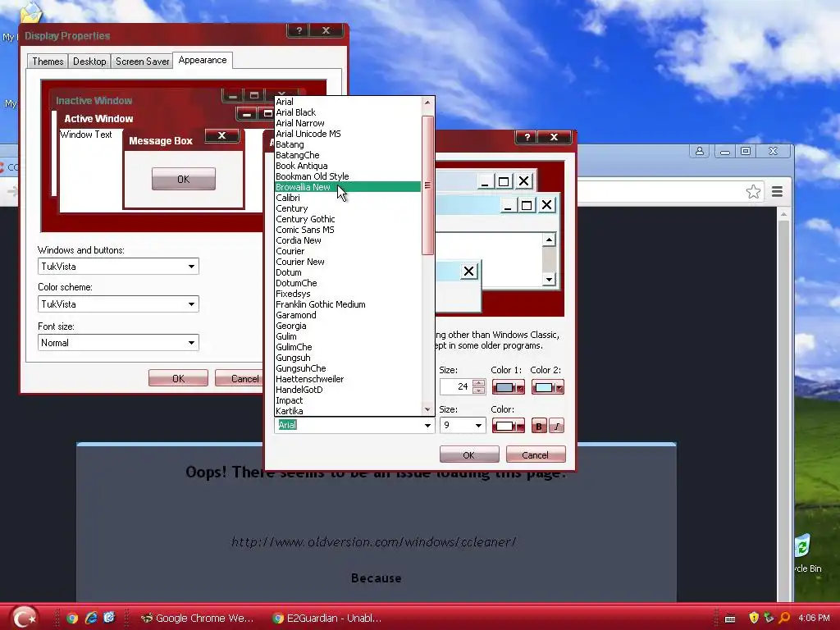The image size is (840, 630).
Task: Switch to E2Guardian taskbar item
Action: click(326, 619)
